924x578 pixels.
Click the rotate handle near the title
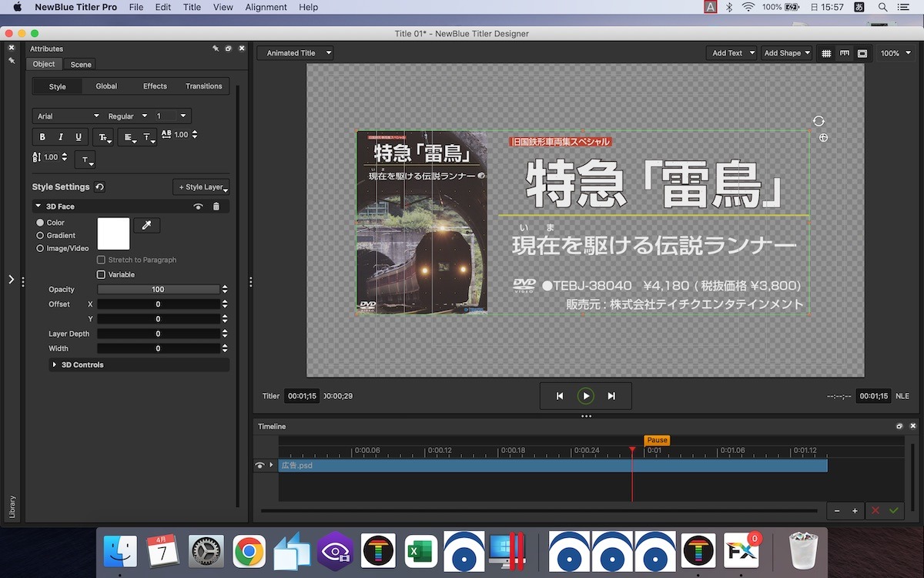pyautogui.click(x=819, y=121)
